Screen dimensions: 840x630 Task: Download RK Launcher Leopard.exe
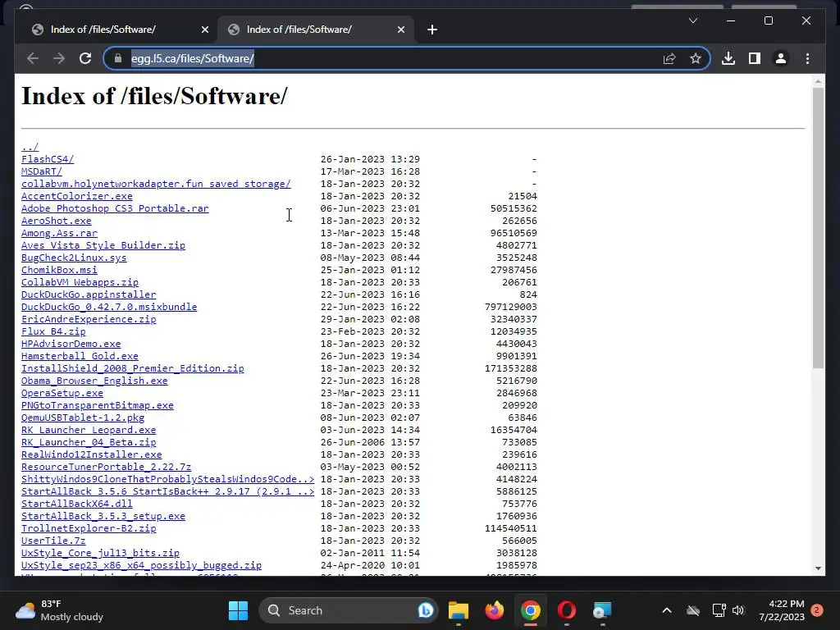point(89,430)
